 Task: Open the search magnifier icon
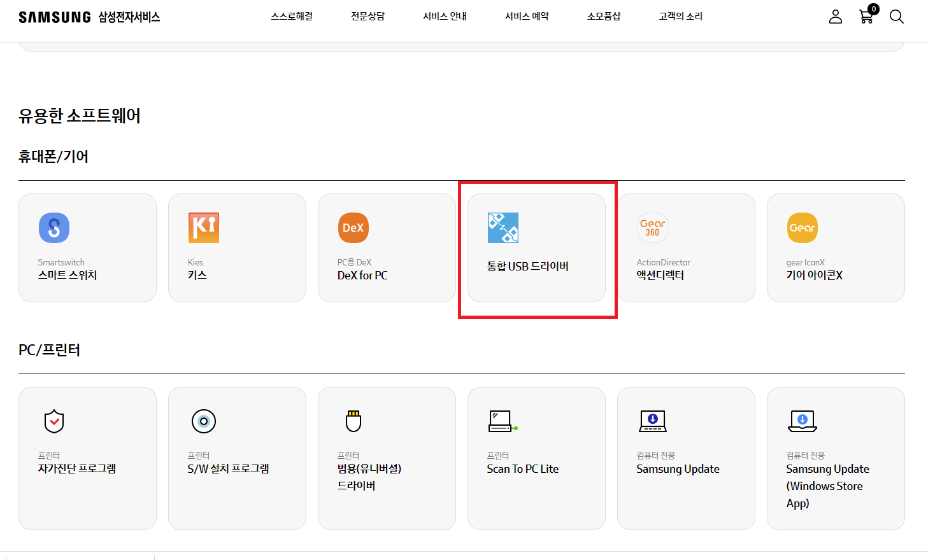point(897,17)
